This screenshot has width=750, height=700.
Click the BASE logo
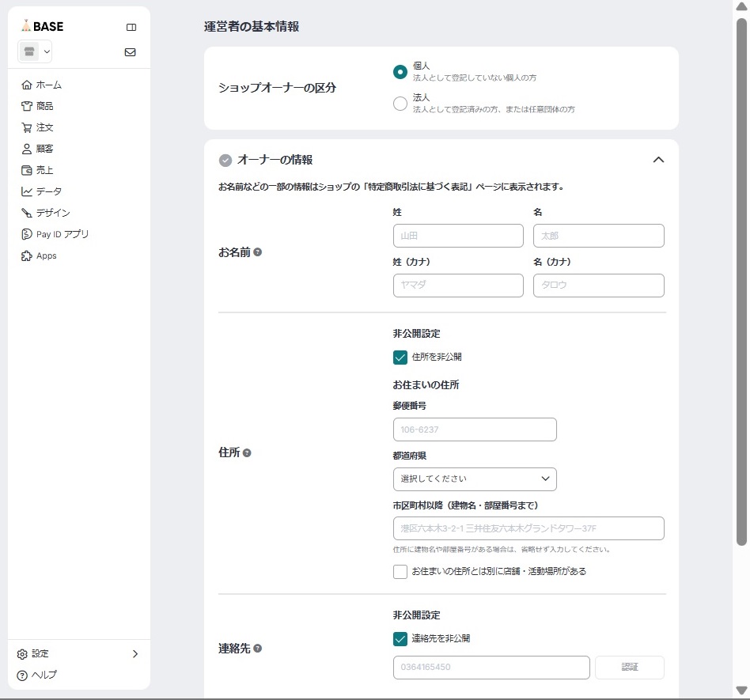tap(43, 26)
